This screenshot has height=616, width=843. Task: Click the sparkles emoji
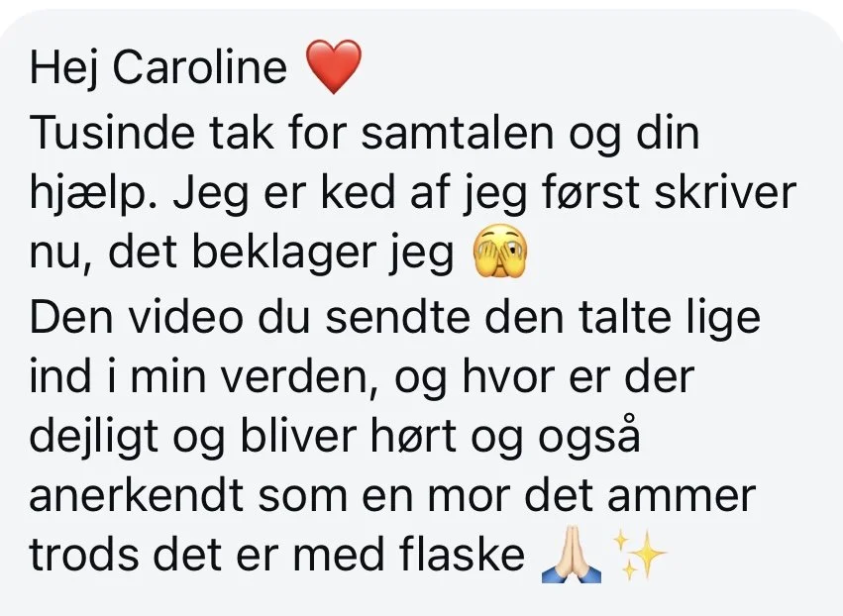[x=640, y=555]
